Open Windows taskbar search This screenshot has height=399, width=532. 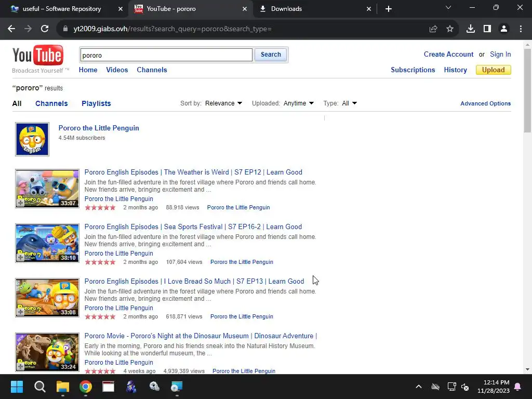[39, 387]
